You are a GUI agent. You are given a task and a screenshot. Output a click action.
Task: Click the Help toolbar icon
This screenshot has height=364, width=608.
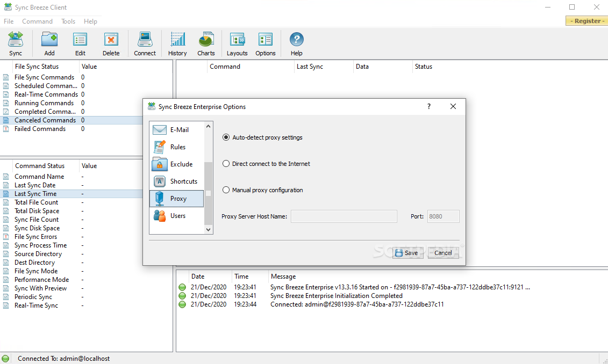tap(296, 44)
